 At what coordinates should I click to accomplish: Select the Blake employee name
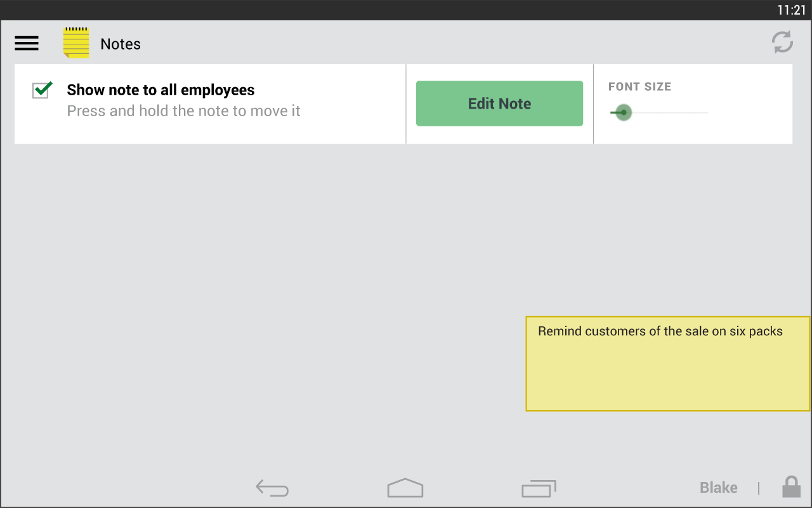[718, 488]
